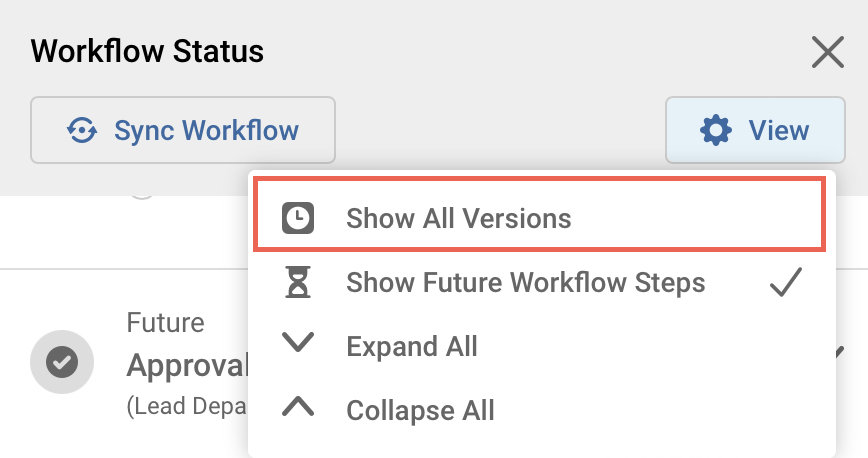
Task: Open the View dropdown button
Action: (x=755, y=130)
